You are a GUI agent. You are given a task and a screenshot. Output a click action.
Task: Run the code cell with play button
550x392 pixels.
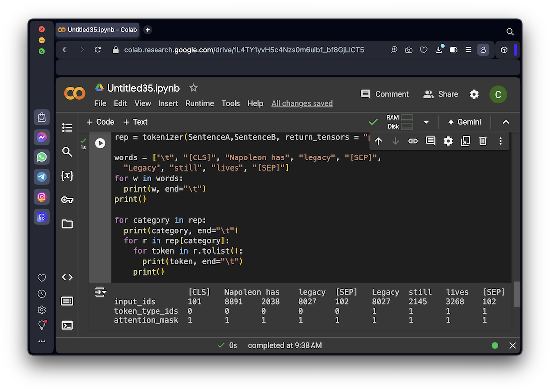click(x=100, y=143)
